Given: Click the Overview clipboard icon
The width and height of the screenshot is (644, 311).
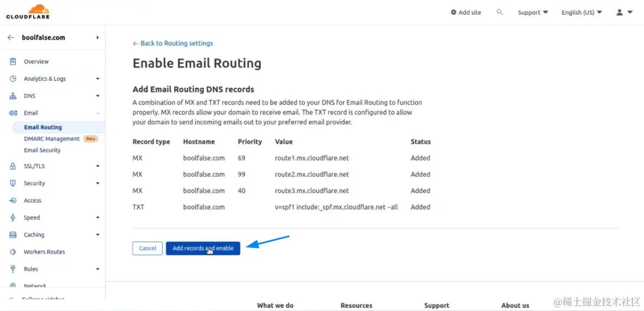Looking at the screenshot, I should (x=13, y=62).
